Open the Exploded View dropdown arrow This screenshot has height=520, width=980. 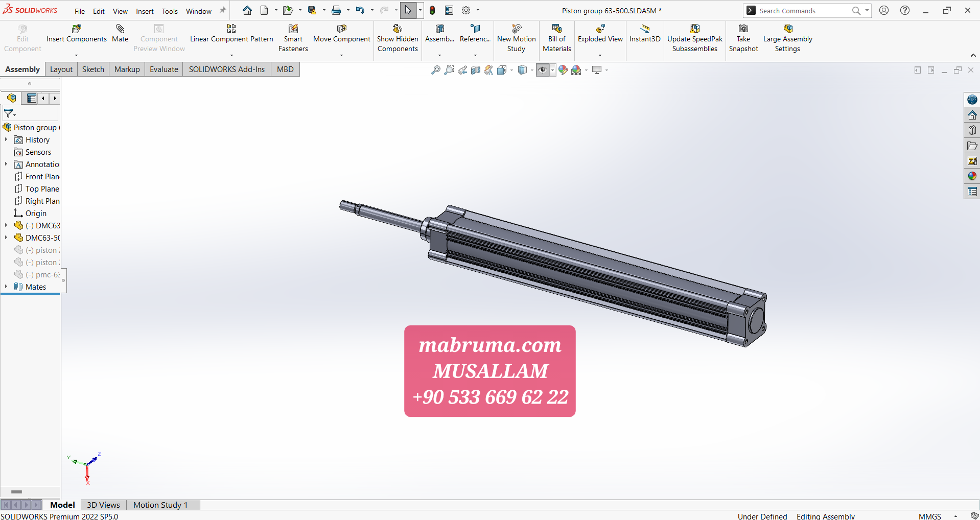[x=600, y=55]
